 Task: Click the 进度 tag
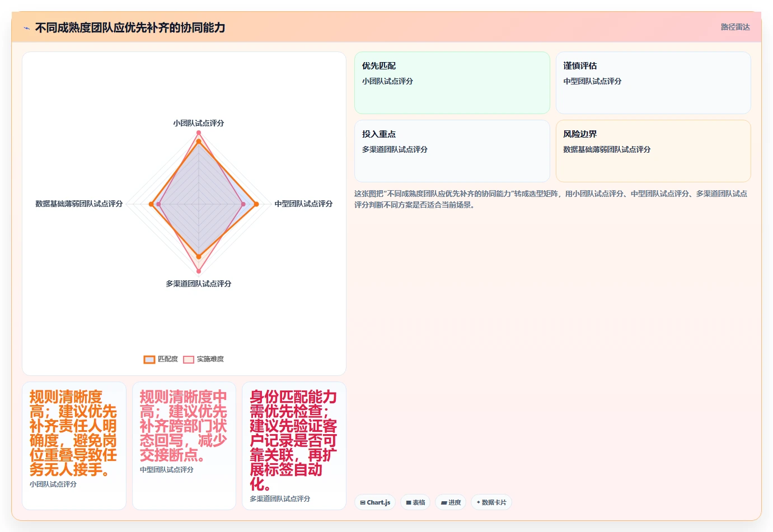click(451, 502)
